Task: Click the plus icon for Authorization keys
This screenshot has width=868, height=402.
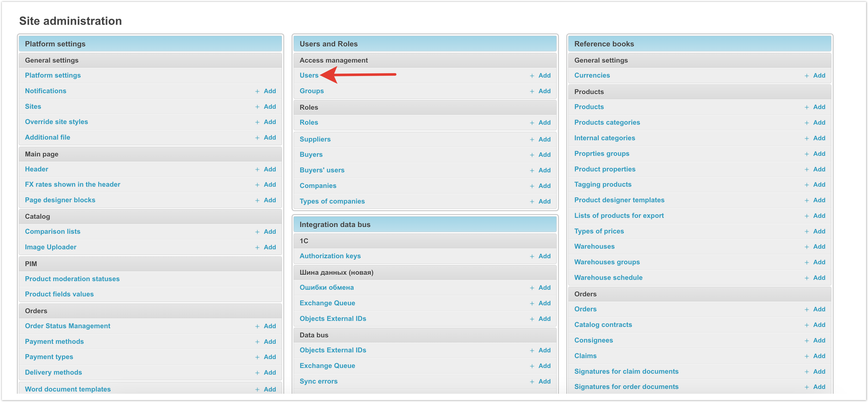Action: tap(532, 256)
